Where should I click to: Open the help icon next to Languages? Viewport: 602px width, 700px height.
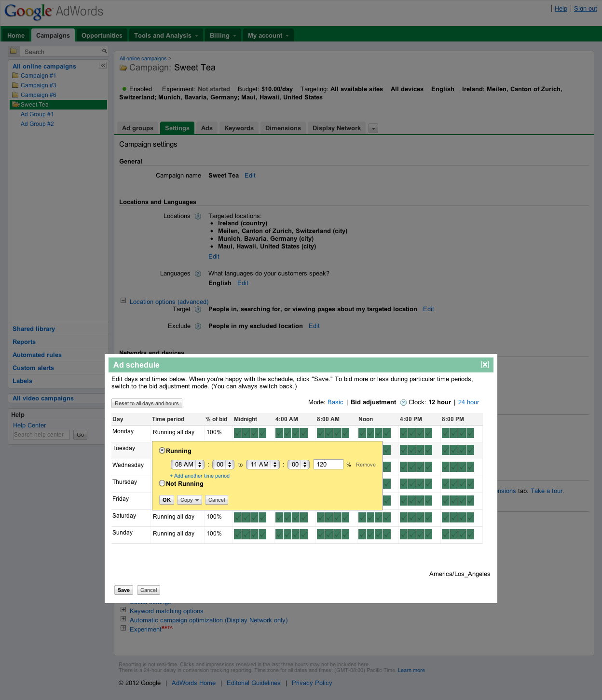[198, 274]
